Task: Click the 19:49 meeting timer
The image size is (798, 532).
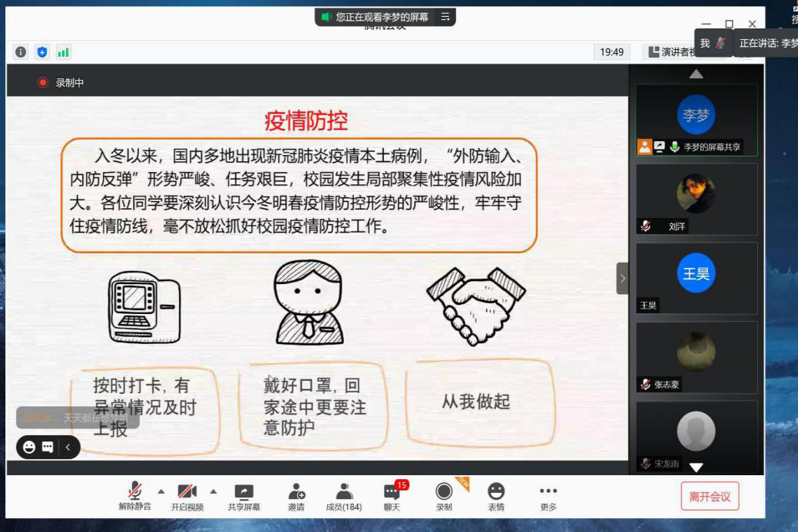Action: 611,52
